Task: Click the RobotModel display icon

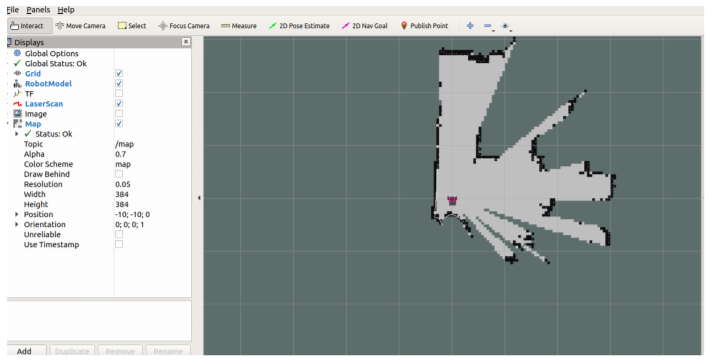Action: [x=17, y=84]
